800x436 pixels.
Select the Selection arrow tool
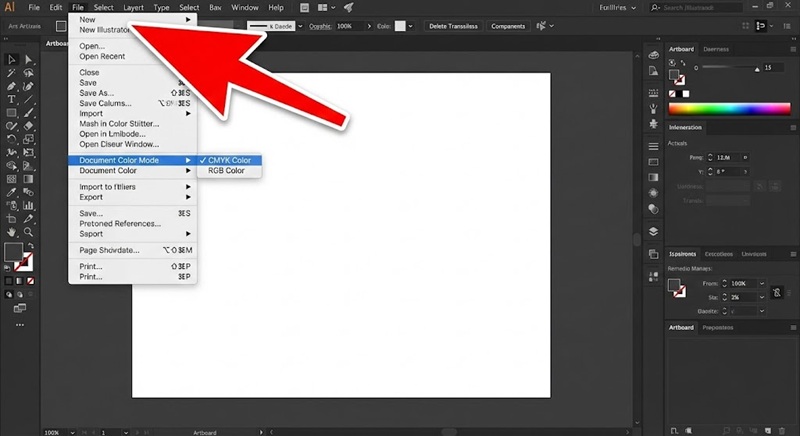(12, 61)
